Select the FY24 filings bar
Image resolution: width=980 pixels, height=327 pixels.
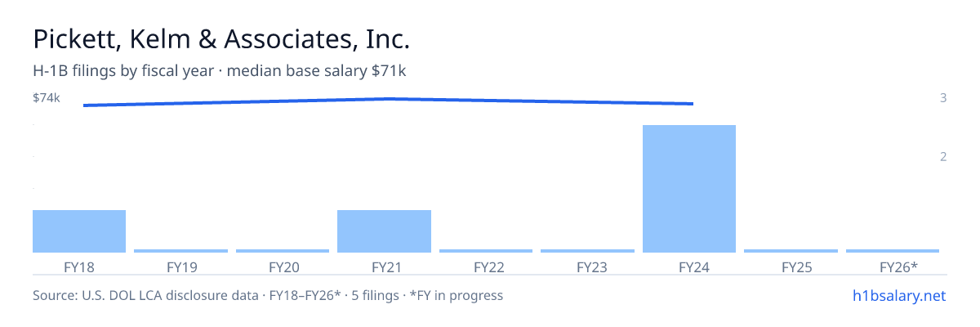(x=689, y=189)
